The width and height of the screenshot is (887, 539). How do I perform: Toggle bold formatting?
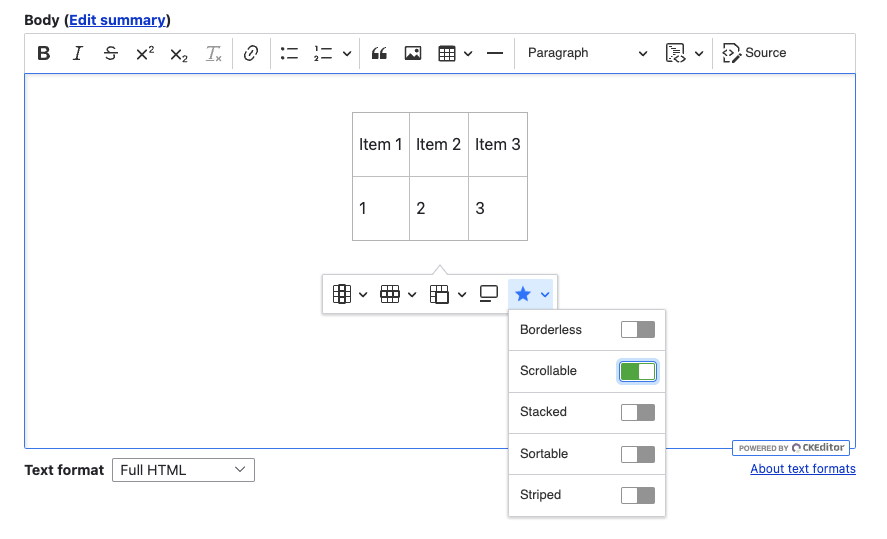pos(44,54)
